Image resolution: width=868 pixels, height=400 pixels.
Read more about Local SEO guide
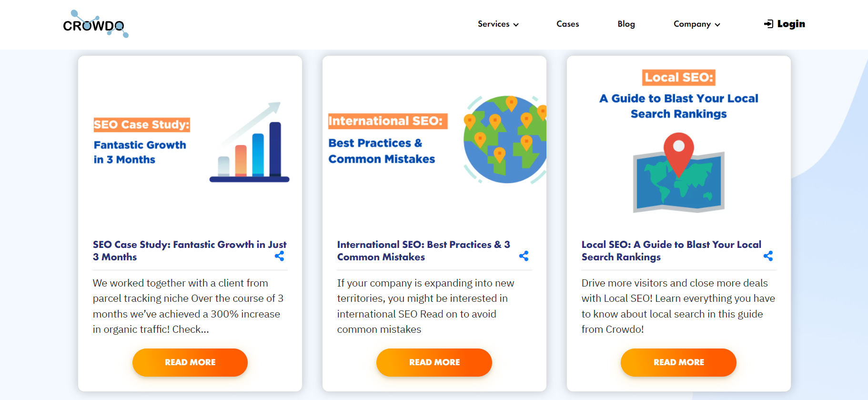(x=678, y=362)
